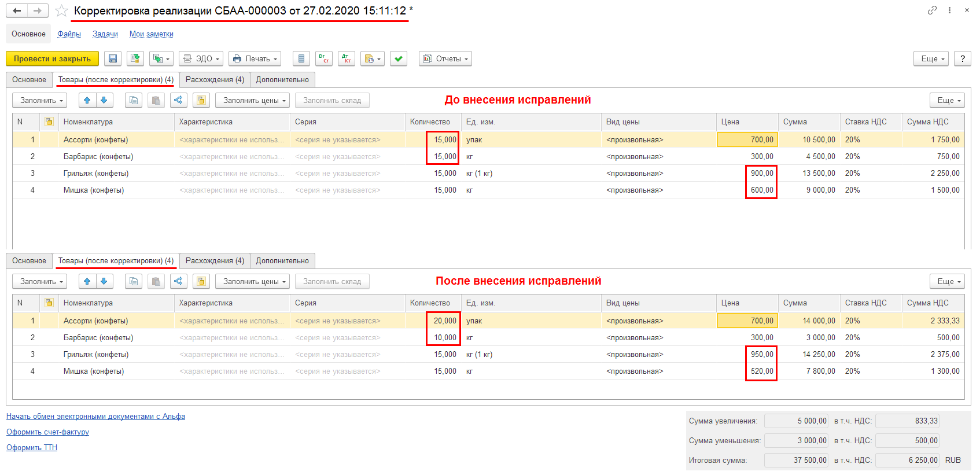Click the 'Итоговая сумма' field showing 37 500,00
980x475 pixels.
click(x=797, y=460)
